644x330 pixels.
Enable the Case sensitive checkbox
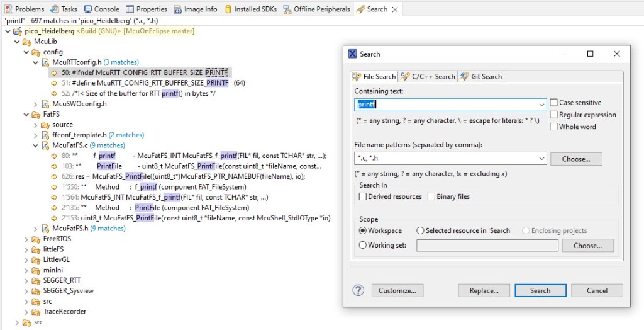(553, 103)
